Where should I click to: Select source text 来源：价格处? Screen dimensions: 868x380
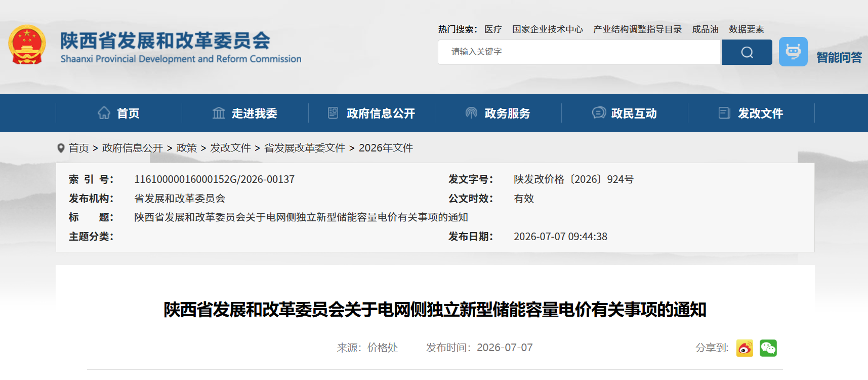(x=367, y=348)
